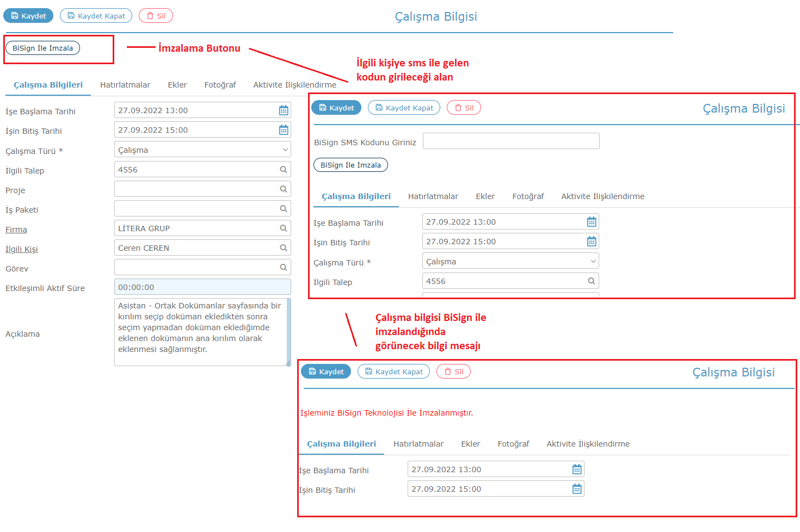This screenshot has height=532, width=800.
Task: Open Ekler tab in signed message panel
Action: 470,444
